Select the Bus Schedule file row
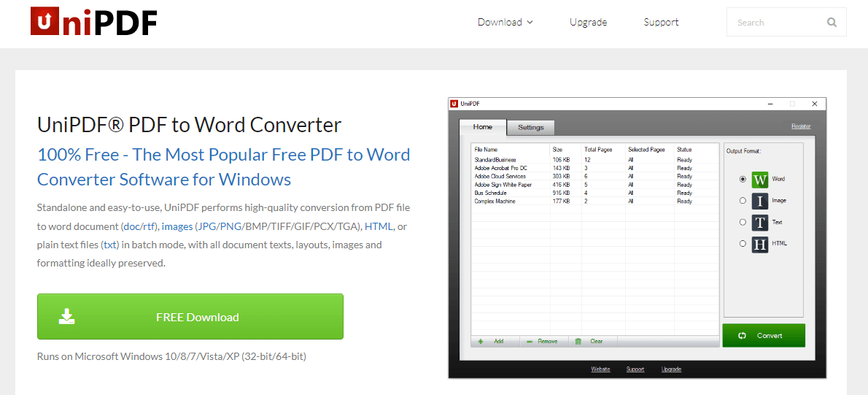 (594, 193)
